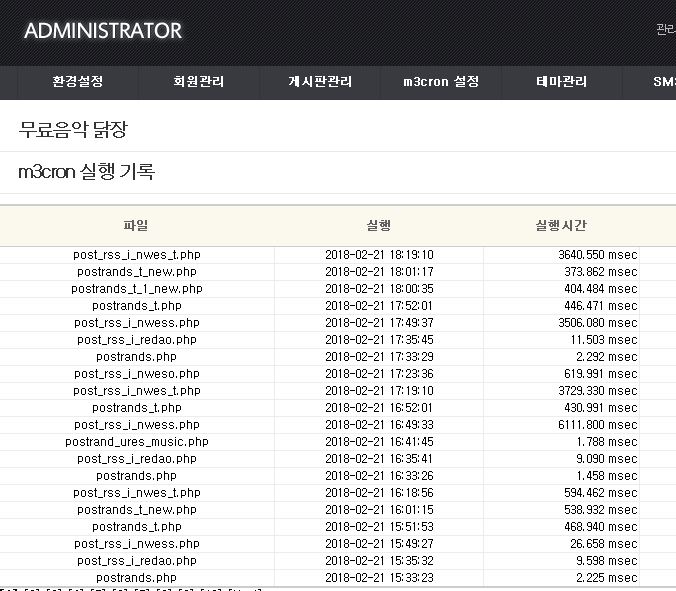Click the 관리 link in the top header
The height and width of the screenshot is (591, 676).
coord(666,30)
